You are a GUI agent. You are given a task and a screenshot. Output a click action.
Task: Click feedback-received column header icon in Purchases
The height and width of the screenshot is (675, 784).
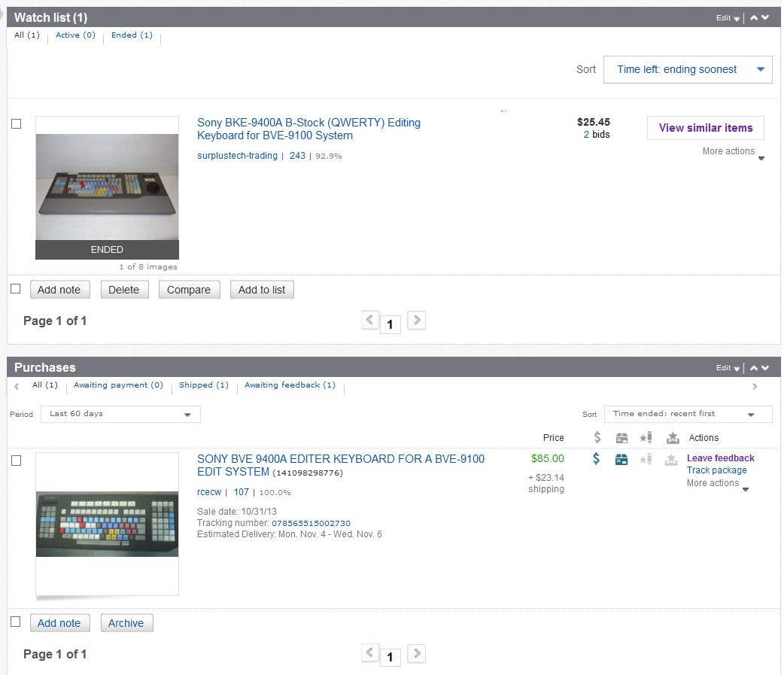673,438
